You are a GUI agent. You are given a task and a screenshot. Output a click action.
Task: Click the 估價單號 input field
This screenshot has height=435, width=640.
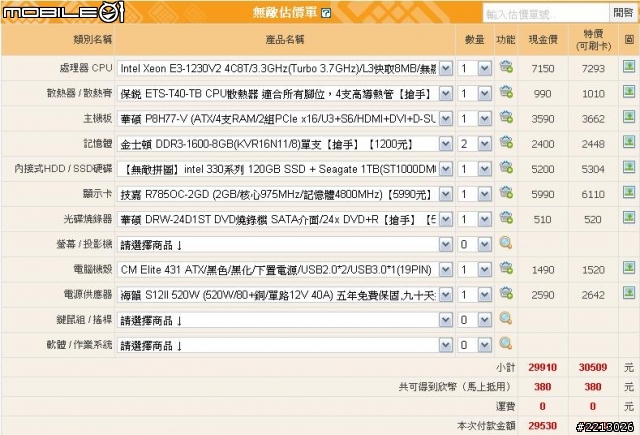click(x=546, y=14)
